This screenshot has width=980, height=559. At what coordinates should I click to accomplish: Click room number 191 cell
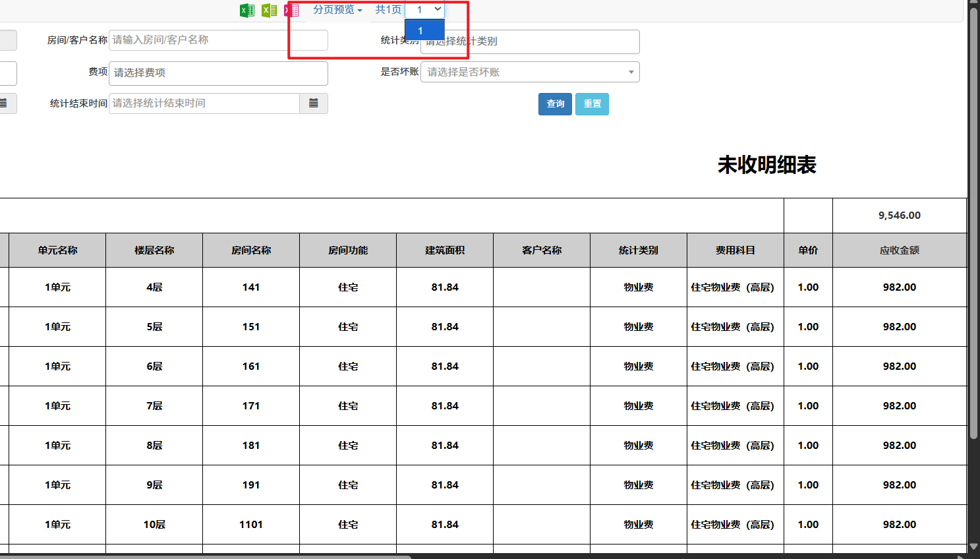251,485
